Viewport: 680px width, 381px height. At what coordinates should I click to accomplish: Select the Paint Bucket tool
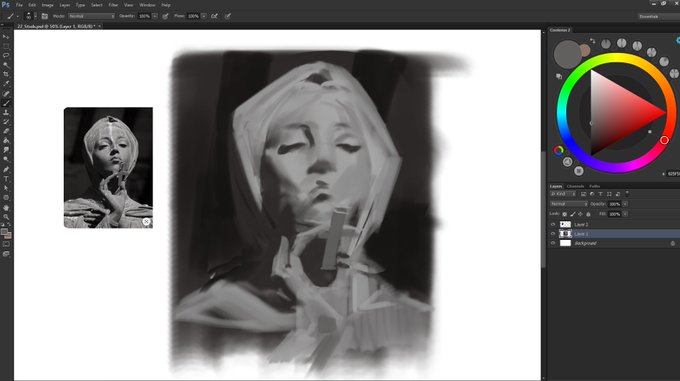click(6, 140)
